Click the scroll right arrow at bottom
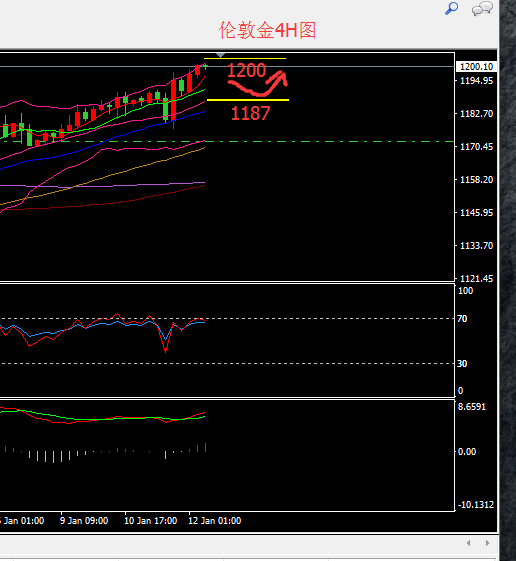The height and width of the screenshot is (561, 516). (487, 543)
